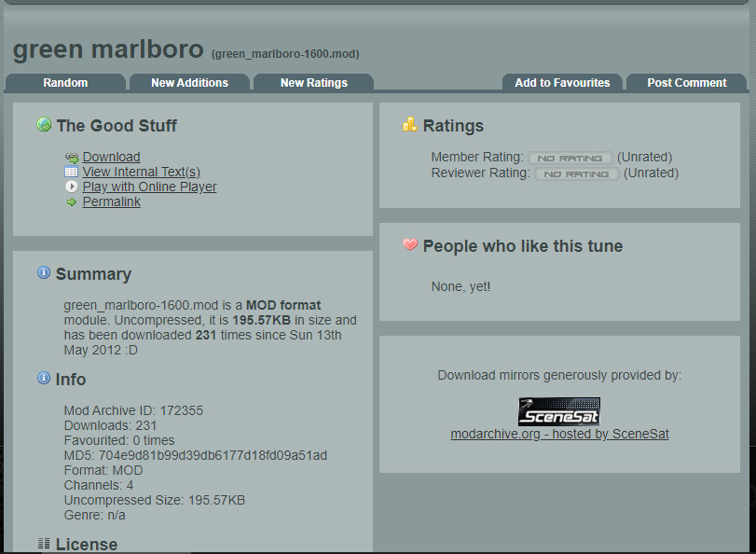Follow the Download link
This screenshot has height=554, width=756.
coord(111,157)
